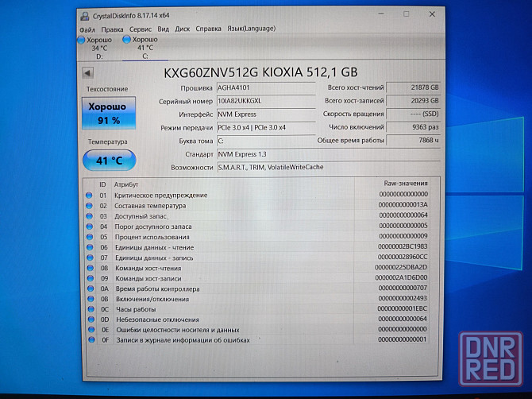Maximize the CrystalDiskInfo window
Viewport: 532px width, 399px height.
[406, 14]
